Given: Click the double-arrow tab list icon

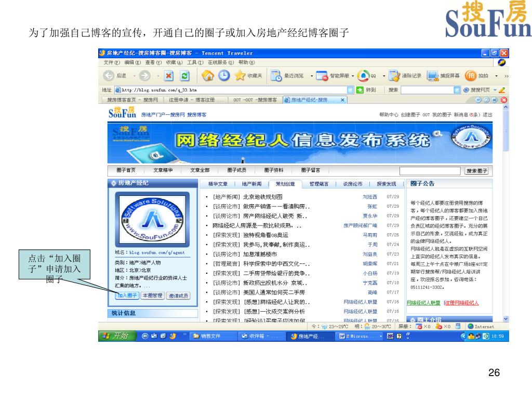Looking at the screenshot, I should pos(478,100).
